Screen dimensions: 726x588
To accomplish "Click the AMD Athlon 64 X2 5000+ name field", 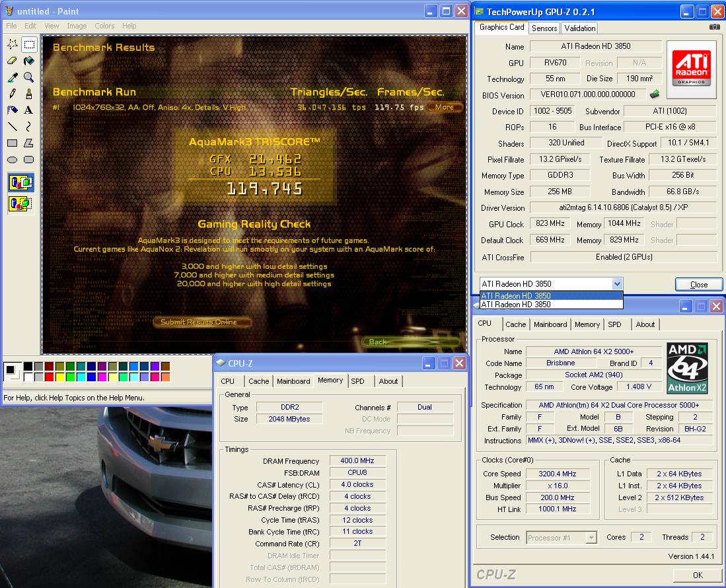I will tap(594, 351).
